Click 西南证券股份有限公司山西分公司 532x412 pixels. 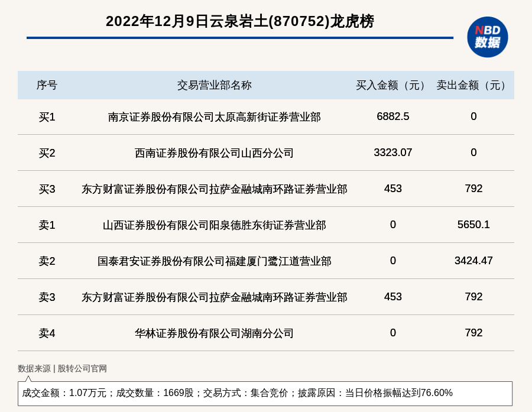coord(215,153)
